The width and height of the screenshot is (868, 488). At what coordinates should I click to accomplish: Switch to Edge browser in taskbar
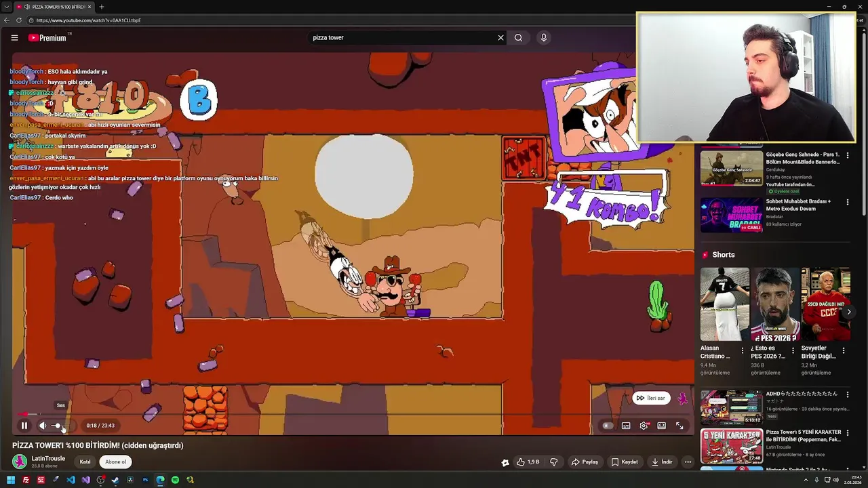pyautogui.click(x=160, y=480)
